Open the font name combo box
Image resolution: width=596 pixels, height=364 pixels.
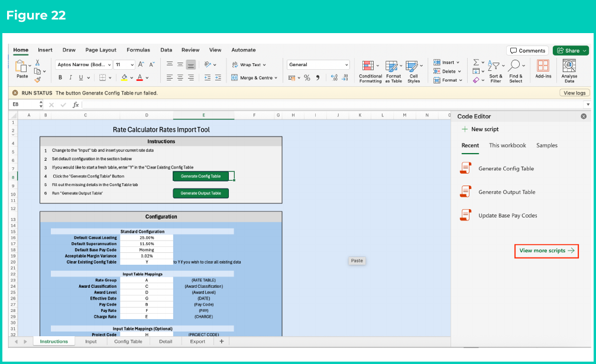coord(83,64)
